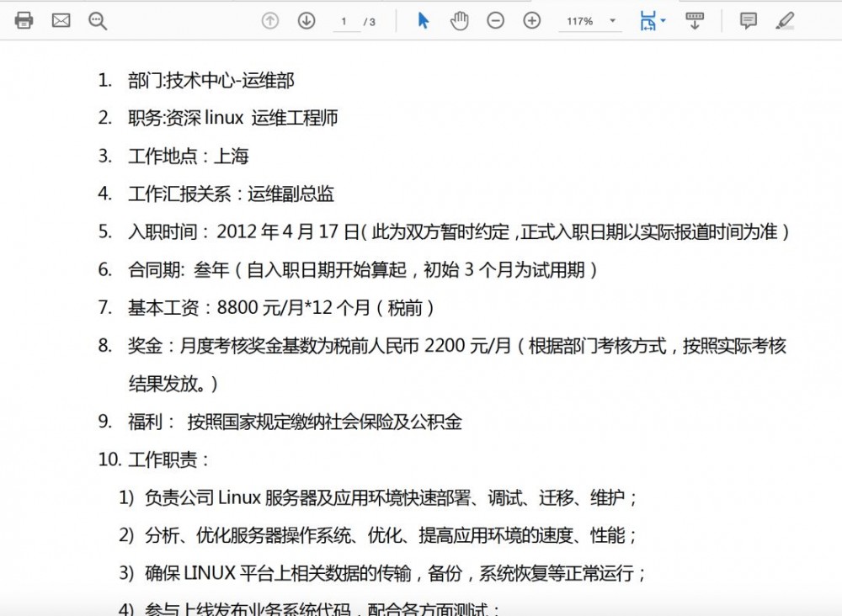Click the Previous page up arrow
Screen dimensions: 842x616
(269, 21)
